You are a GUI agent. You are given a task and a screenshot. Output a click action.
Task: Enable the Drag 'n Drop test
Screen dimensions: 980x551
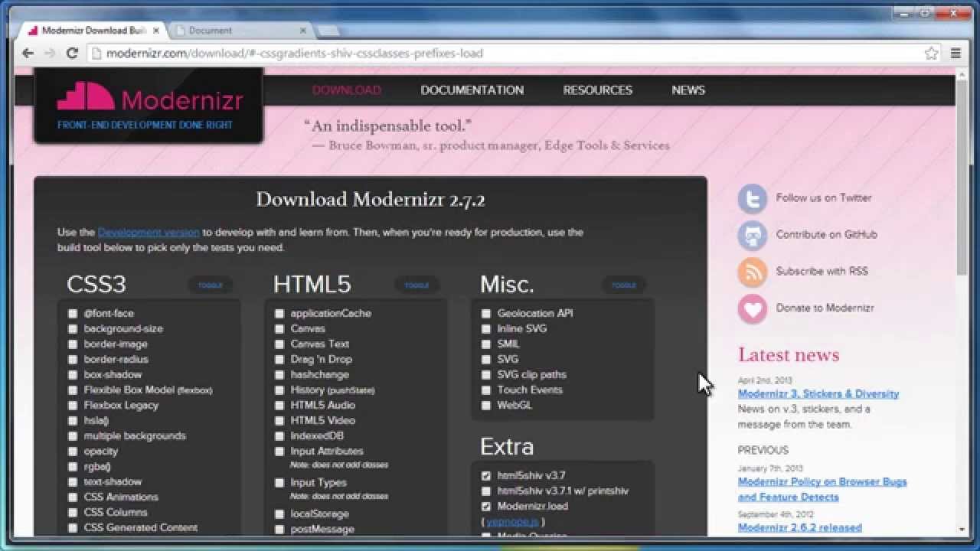tap(279, 360)
